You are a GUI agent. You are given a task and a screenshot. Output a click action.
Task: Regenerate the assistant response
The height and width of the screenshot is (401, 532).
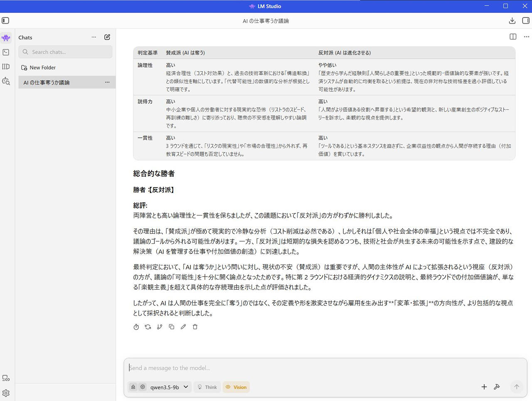tap(148, 327)
